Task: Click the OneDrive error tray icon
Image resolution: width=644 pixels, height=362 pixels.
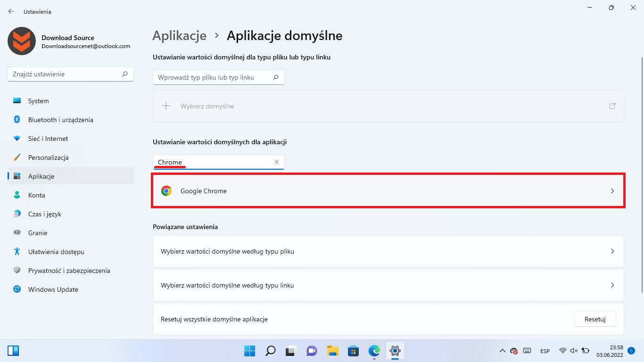Action: coord(514,351)
